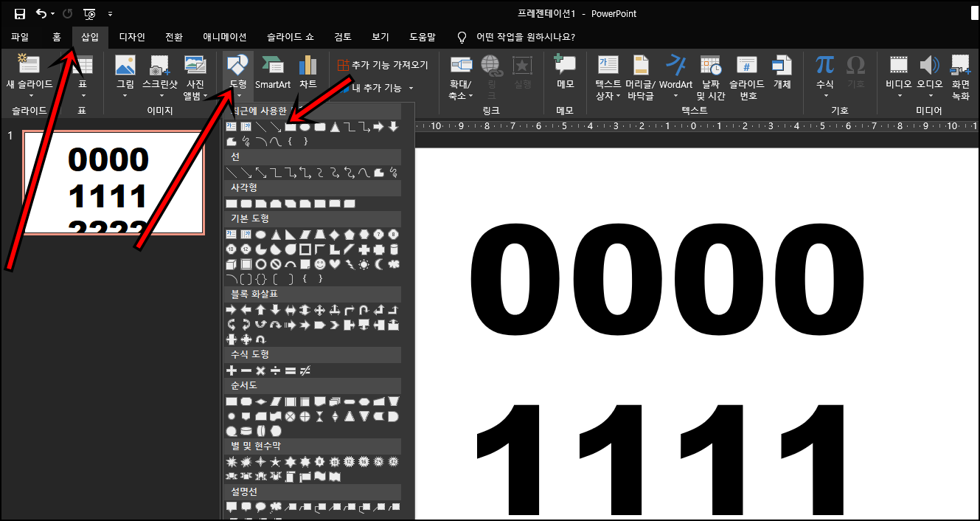Expand the 스크린샷 dropdown arrow
Screen dimensions: 980x521
[x=161, y=96]
